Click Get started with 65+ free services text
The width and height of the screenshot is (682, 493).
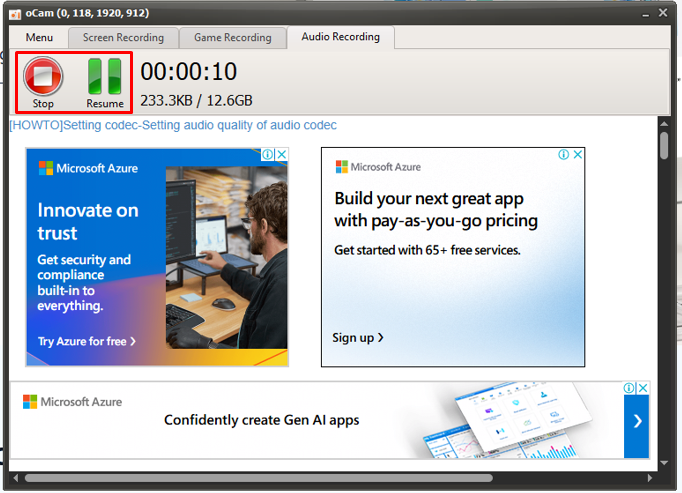point(427,250)
